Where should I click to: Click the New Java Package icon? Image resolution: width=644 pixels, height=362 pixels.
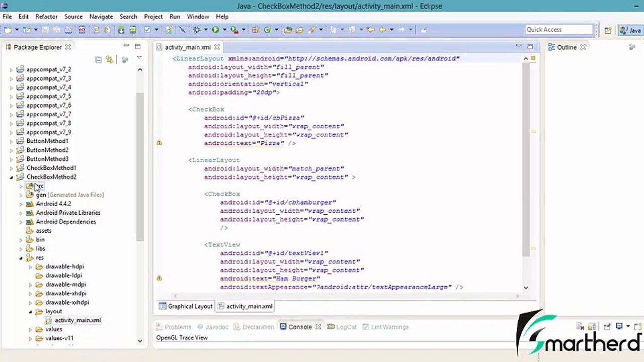coord(256,30)
